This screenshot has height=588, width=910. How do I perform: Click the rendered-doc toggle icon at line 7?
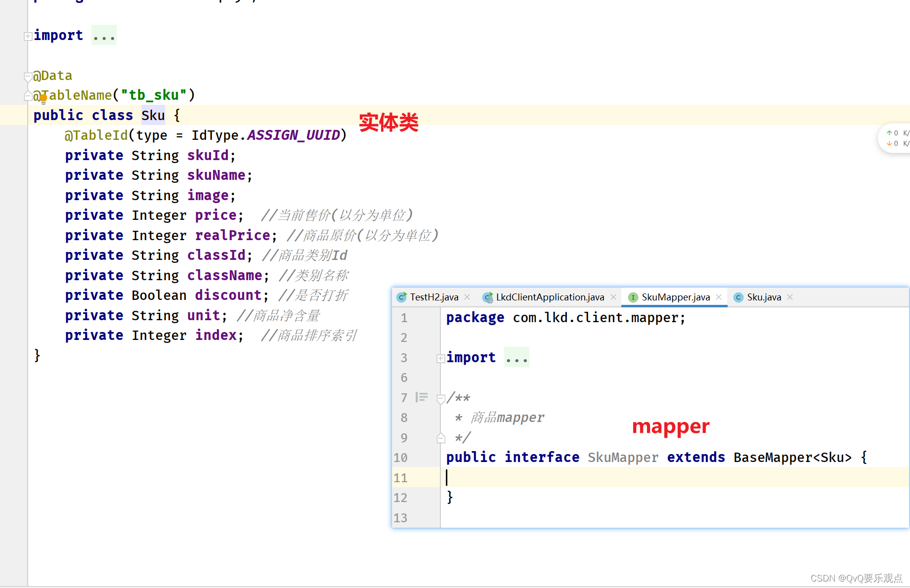coord(422,397)
